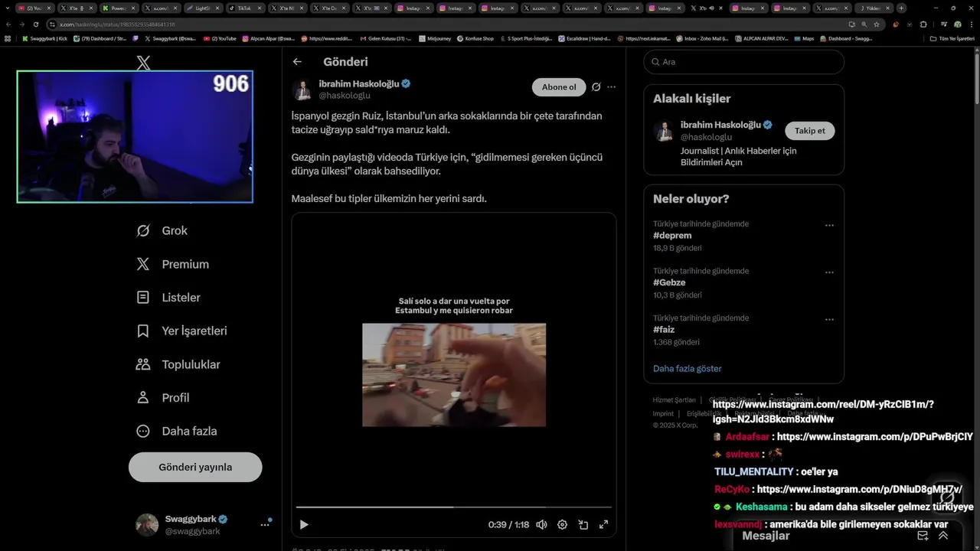Open the Premium X logo item
This screenshot has height=551, width=980.
click(x=172, y=264)
